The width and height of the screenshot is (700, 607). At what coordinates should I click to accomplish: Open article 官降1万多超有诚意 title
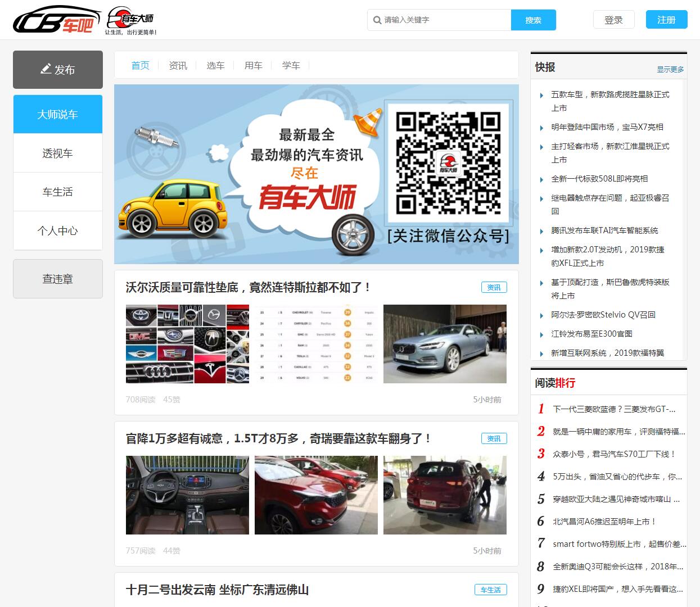(278, 438)
